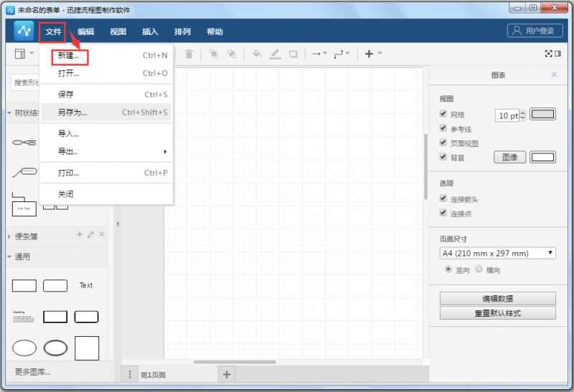Select the bold outlined rectangle shape
The image size is (574, 392).
[x=55, y=317]
